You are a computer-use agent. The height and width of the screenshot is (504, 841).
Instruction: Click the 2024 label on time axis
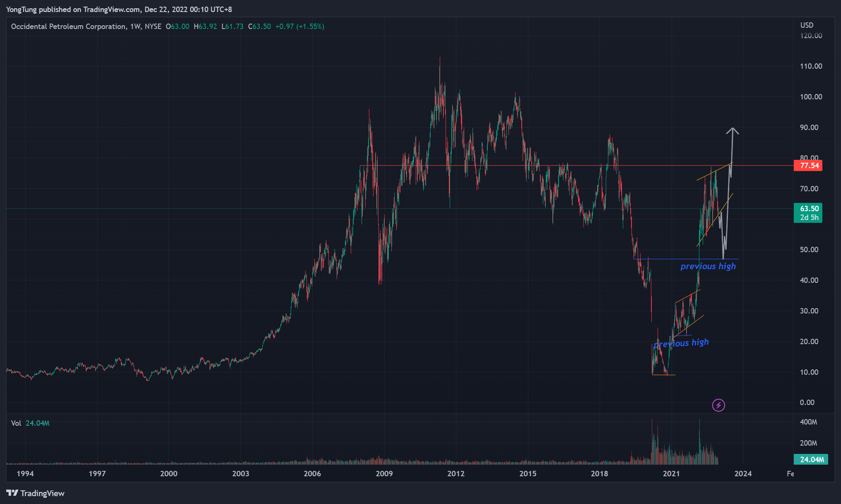click(x=743, y=474)
